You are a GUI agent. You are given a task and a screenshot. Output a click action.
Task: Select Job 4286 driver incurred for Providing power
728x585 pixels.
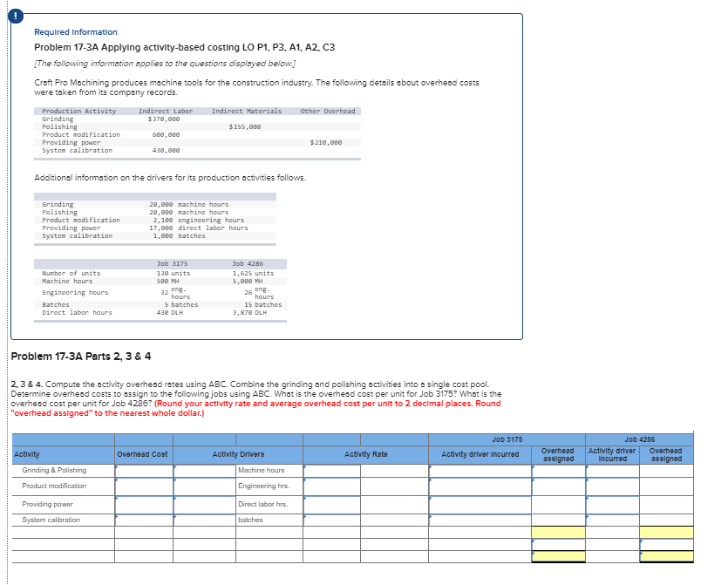pos(612,505)
